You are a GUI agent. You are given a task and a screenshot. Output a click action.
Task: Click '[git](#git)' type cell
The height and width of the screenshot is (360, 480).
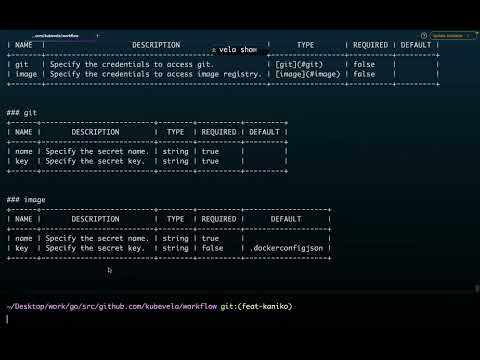tap(299, 64)
